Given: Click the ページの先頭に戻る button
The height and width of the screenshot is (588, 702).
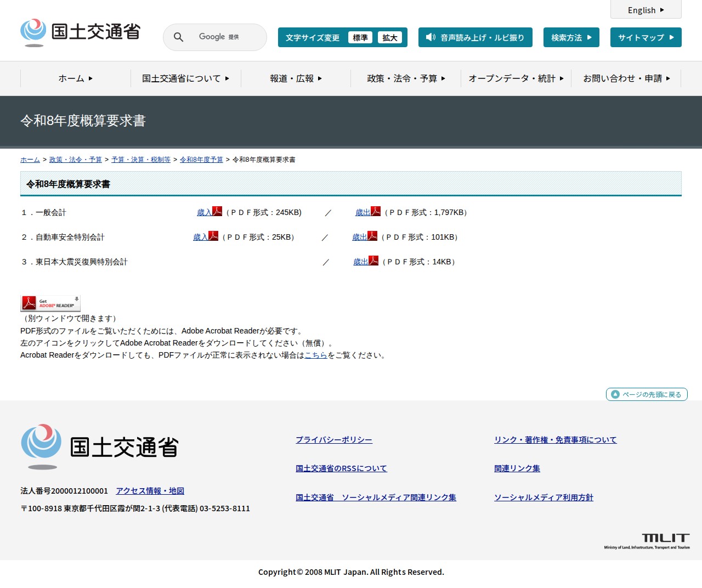Looking at the screenshot, I should [x=647, y=394].
